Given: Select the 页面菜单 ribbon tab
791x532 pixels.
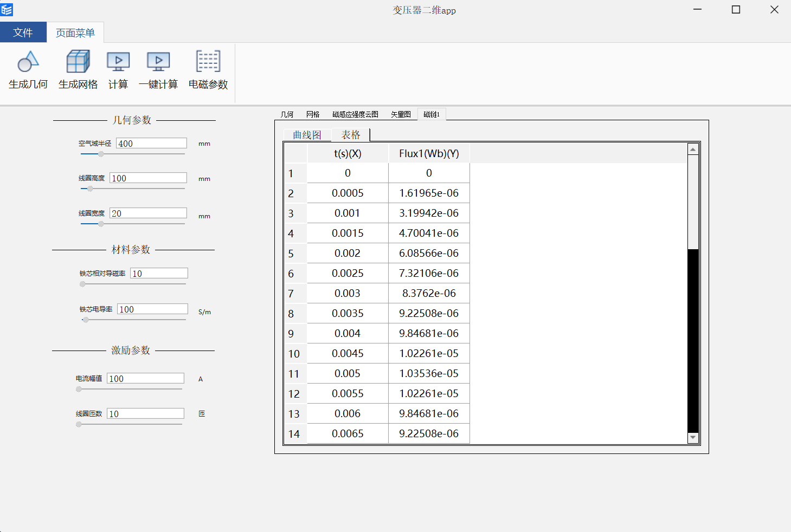Looking at the screenshot, I should pos(75,33).
